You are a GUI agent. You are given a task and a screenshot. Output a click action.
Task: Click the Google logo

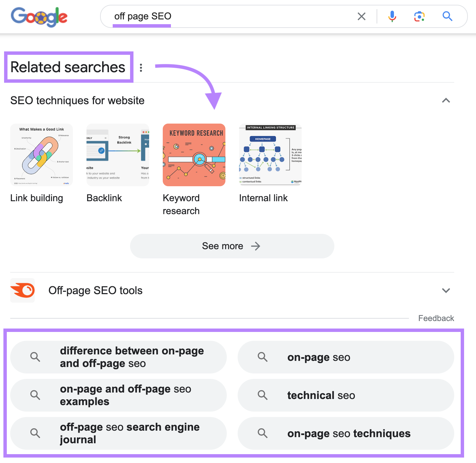[39, 17]
